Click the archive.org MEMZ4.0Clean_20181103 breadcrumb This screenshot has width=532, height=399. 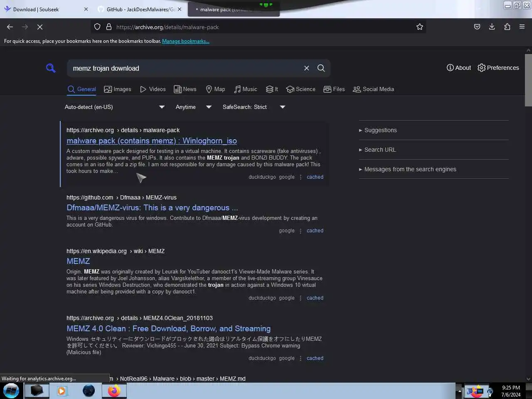[x=140, y=318]
